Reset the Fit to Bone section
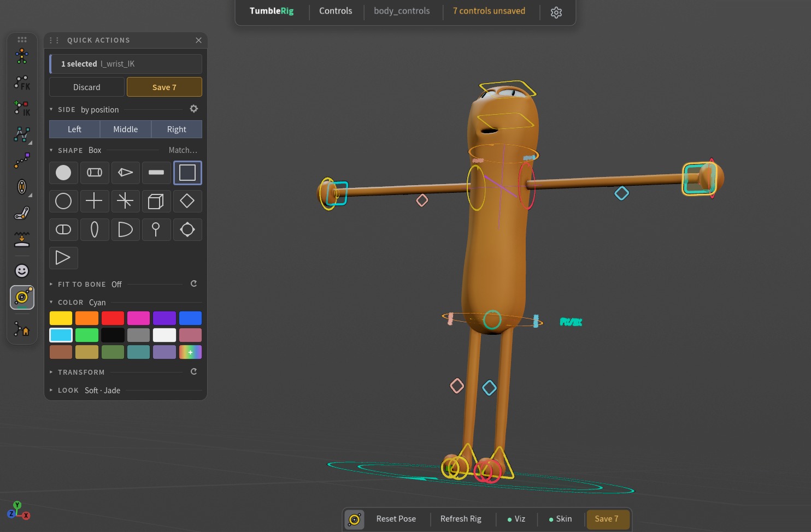The height and width of the screenshot is (532, 811). point(193,283)
